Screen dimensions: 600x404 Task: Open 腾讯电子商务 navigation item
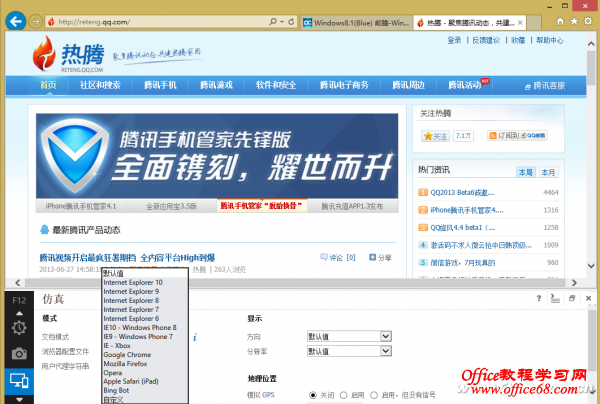[x=344, y=85]
